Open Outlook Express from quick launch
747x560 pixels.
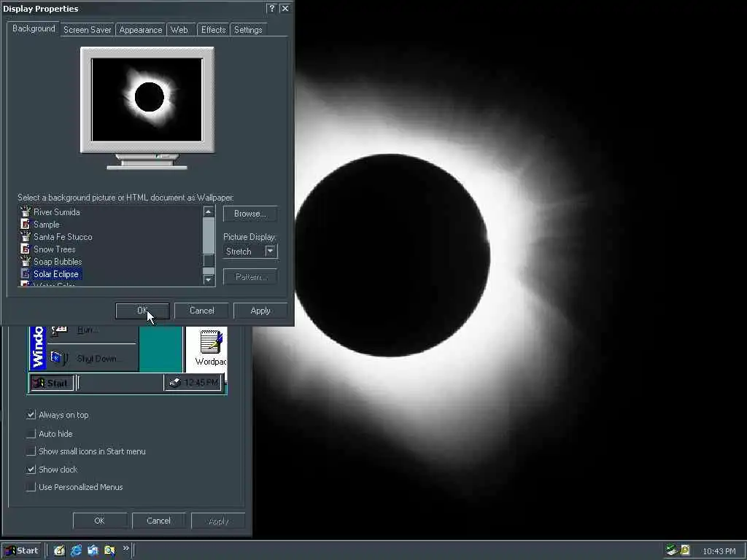pyautogui.click(x=93, y=551)
